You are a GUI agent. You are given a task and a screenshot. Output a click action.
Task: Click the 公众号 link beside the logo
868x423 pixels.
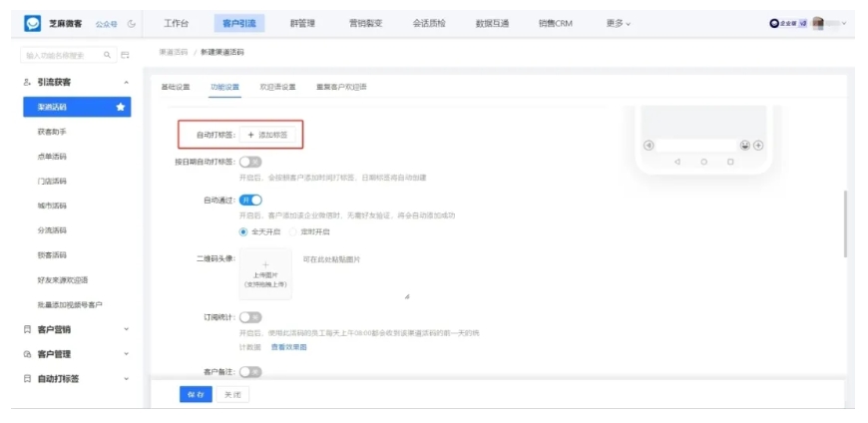click(107, 24)
